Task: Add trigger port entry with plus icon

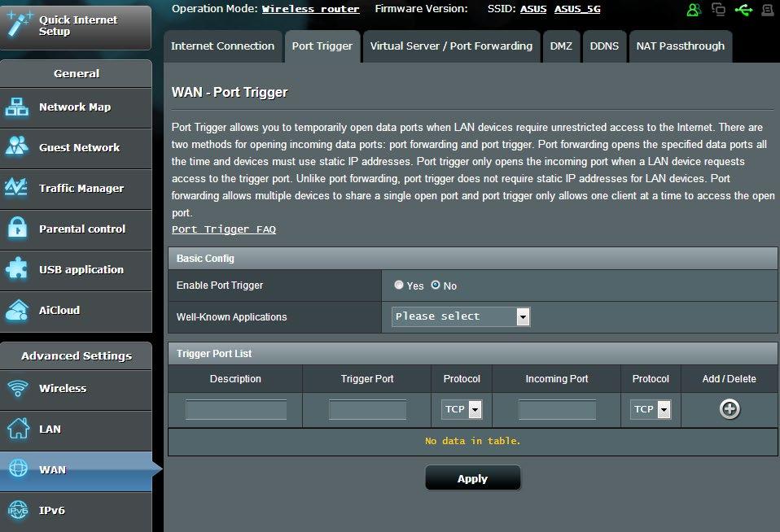Action: pyautogui.click(x=730, y=409)
